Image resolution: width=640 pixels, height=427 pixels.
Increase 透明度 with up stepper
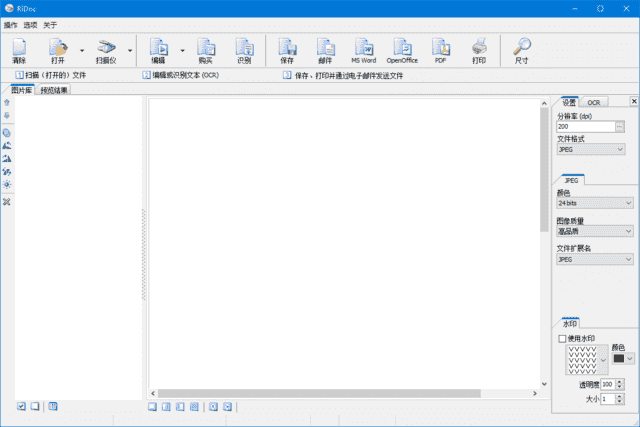click(620, 382)
